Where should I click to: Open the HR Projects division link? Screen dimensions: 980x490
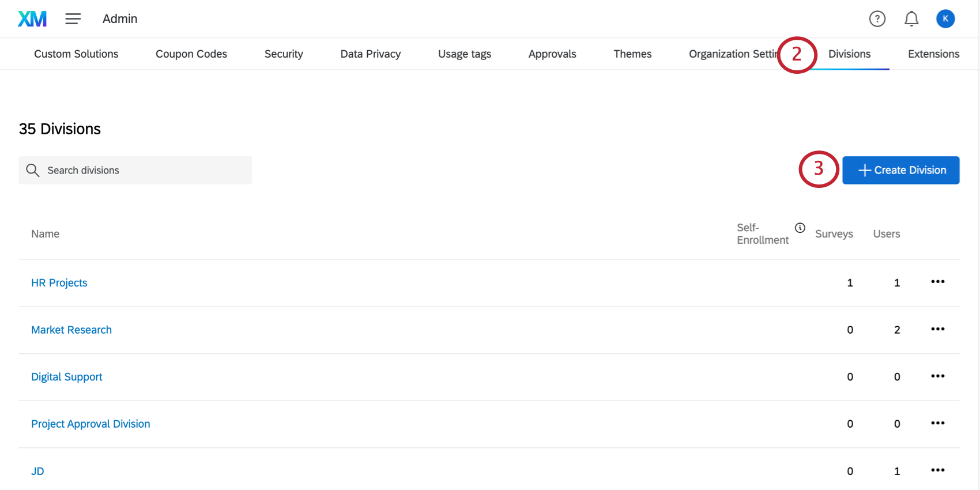tap(59, 282)
